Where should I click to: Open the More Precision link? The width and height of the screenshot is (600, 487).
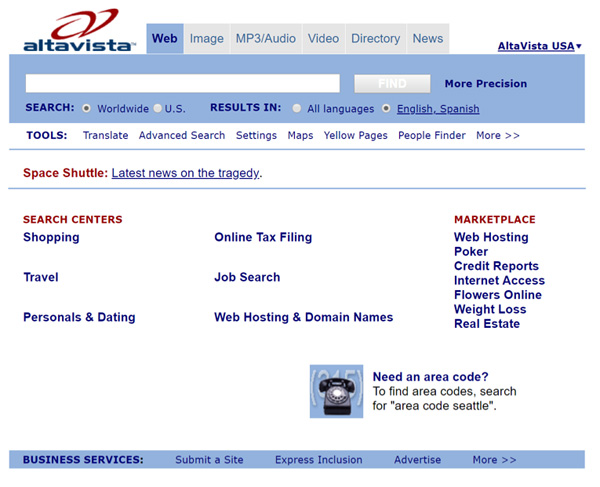[485, 84]
